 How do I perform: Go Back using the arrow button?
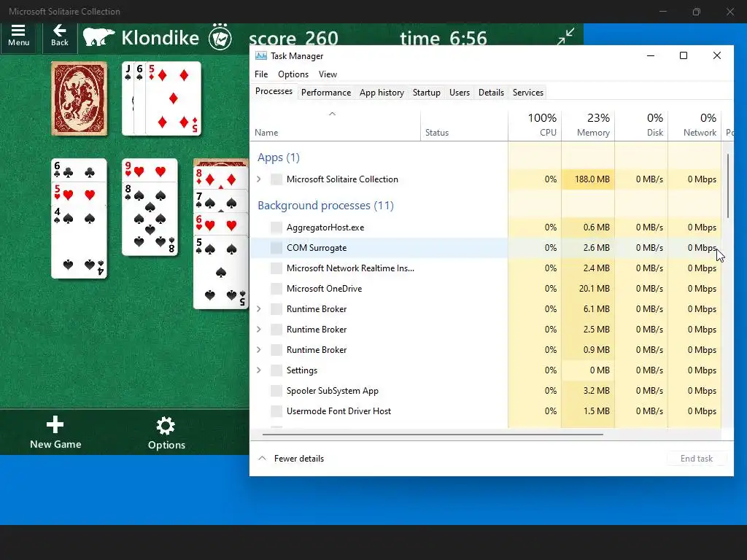tap(60, 36)
